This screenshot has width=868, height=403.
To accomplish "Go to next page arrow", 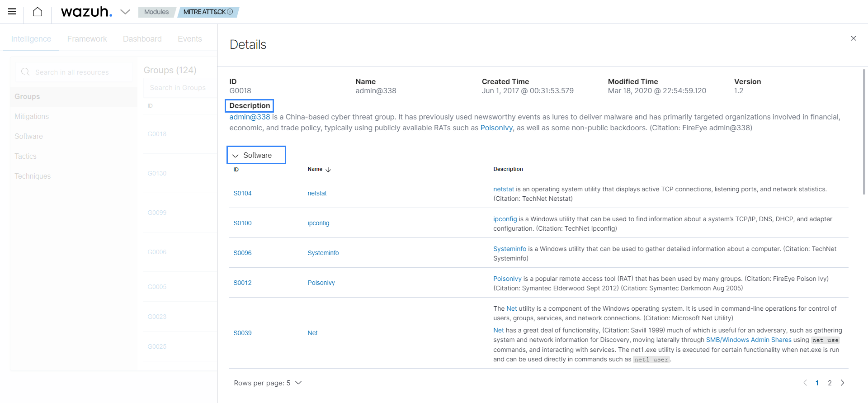I will click(x=842, y=383).
